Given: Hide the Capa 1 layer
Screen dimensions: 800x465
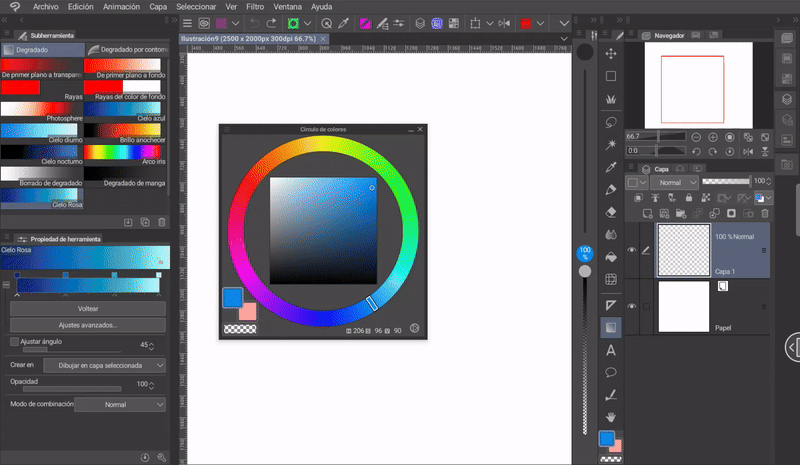Looking at the screenshot, I should [x=631, y=251].
